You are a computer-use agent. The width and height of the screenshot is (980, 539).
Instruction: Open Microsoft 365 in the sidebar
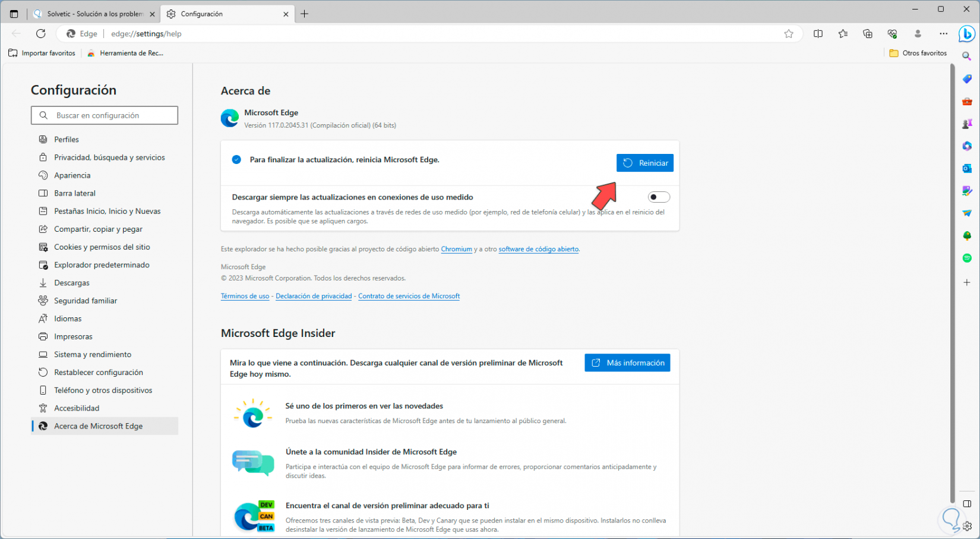pos(967,146)
